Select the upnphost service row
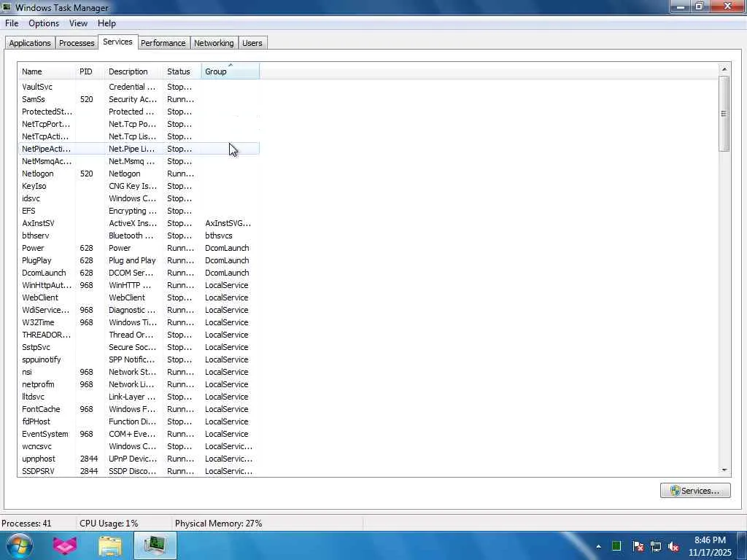The image size is (747, 560). [139, 458]
